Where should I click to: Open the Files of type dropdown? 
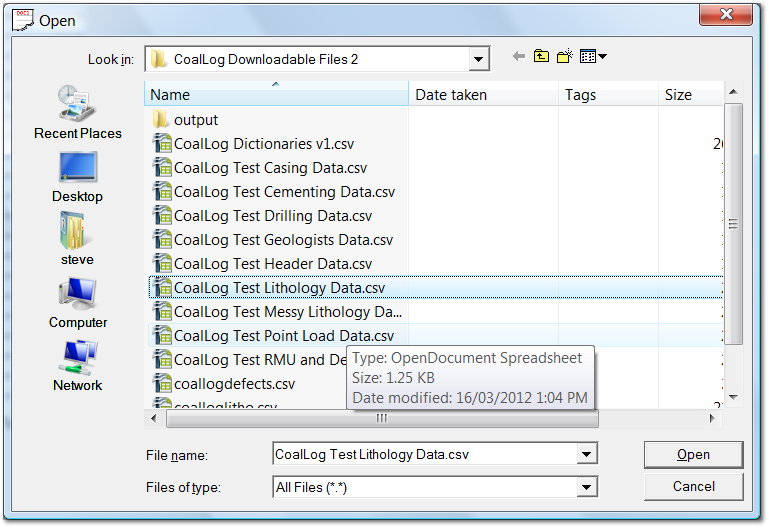point(585,487)
